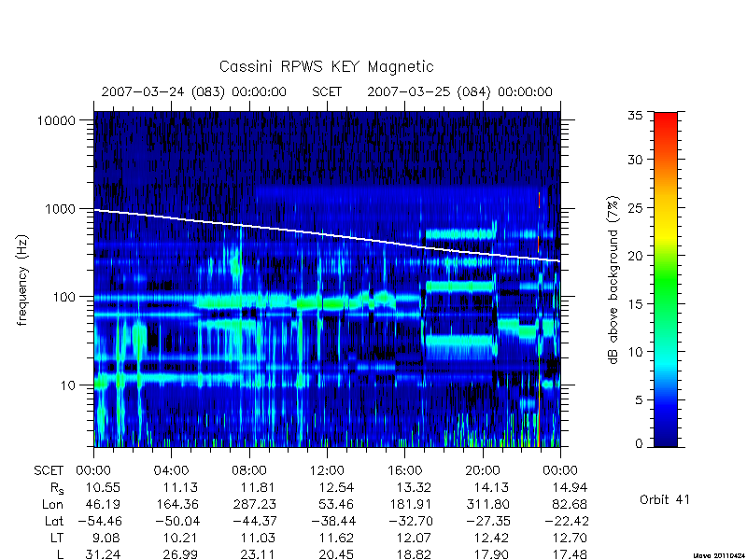
Task: Click the 5 value on the color bar
Action: pos(639,400)
